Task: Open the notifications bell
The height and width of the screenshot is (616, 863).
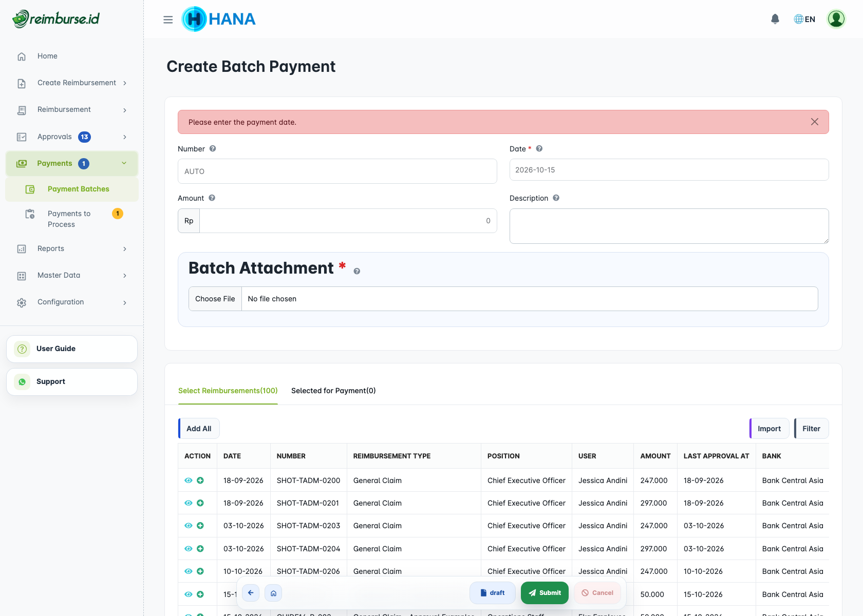Action: (x=775, y=19)
